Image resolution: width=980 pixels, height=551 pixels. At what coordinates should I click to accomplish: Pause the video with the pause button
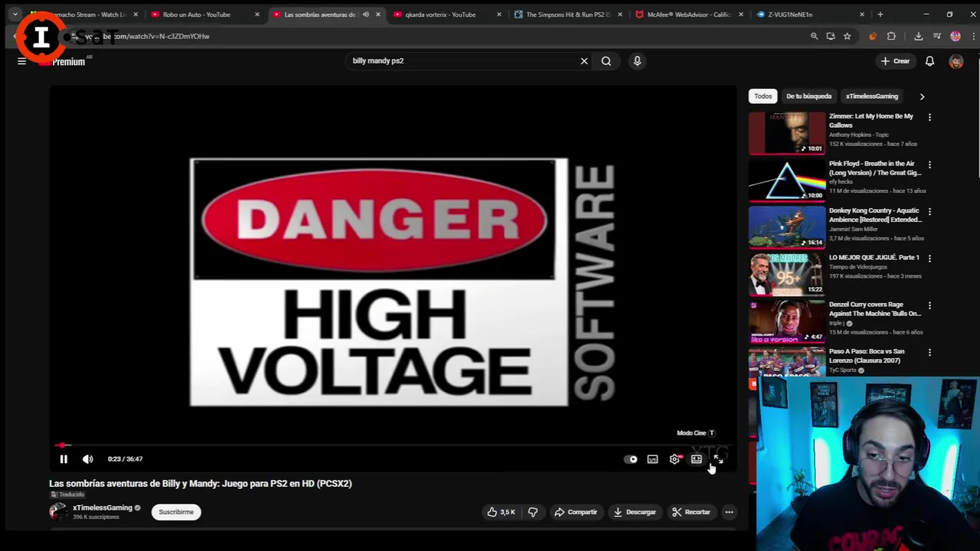coord(64,459)
